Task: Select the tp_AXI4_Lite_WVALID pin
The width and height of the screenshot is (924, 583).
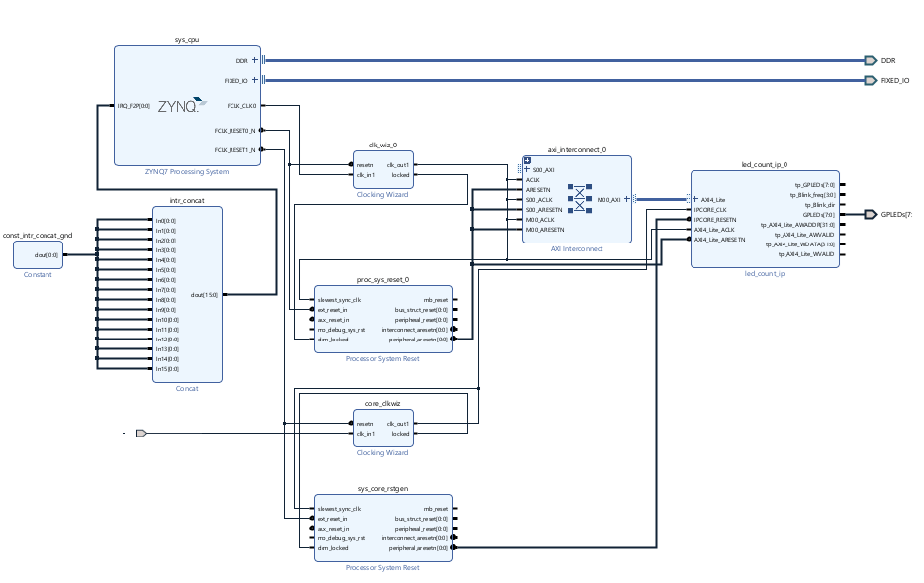Action: 806,254
